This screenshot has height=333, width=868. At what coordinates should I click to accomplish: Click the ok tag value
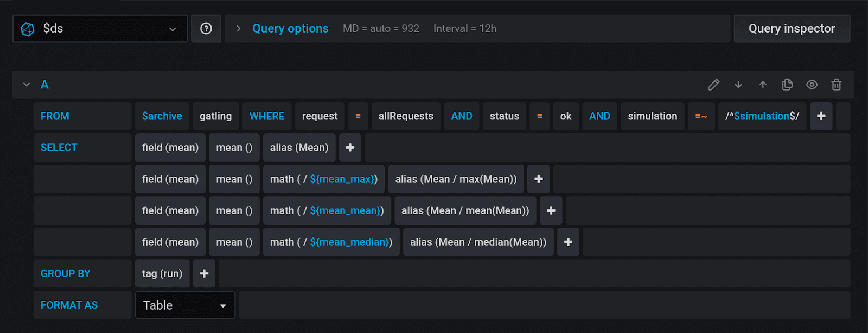pyautogui.click(x=566, y=116)
